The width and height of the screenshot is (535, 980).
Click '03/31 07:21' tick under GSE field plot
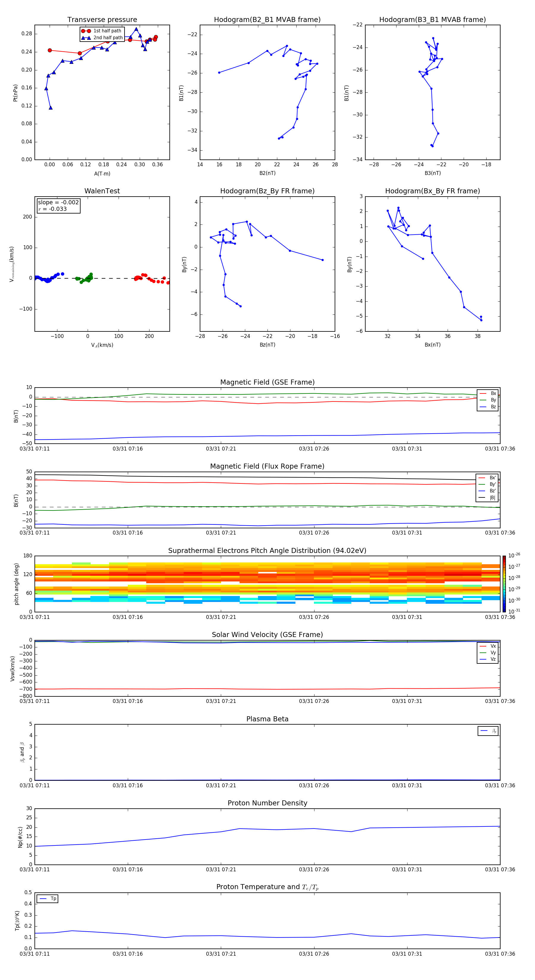click(x=221, y=449)
